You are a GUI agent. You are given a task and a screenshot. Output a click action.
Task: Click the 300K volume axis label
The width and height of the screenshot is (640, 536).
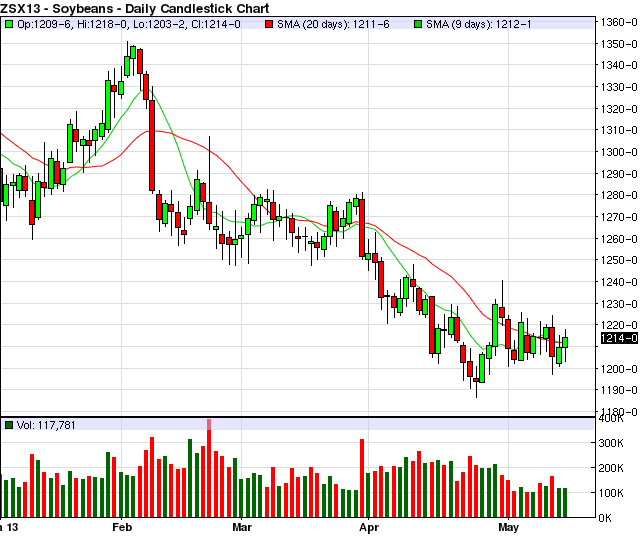[611, 443]
